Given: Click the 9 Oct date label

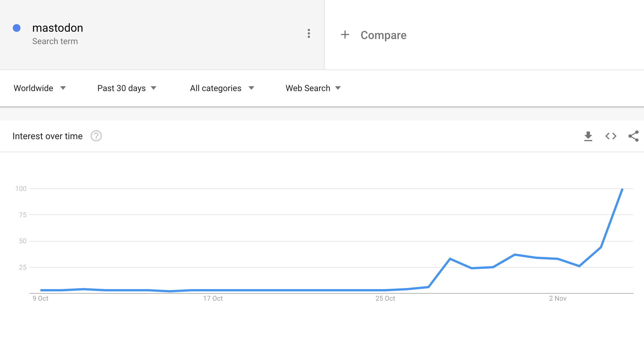Looking at the screenshot, I should [40, 298].
